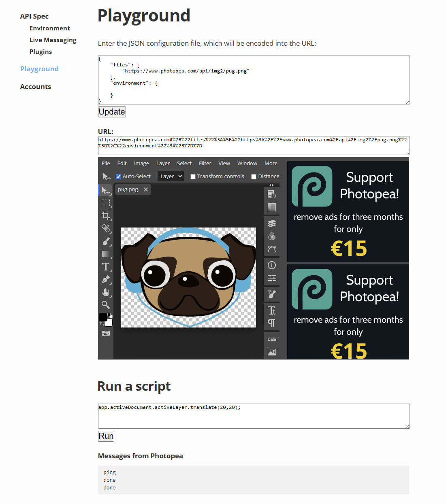Click the keyboard icon below color swatches

pyautogui.click(x=106, y=333)
